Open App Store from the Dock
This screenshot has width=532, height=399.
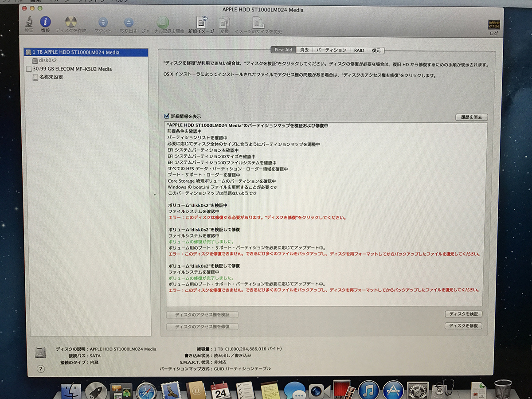click(x=393, y=391)
